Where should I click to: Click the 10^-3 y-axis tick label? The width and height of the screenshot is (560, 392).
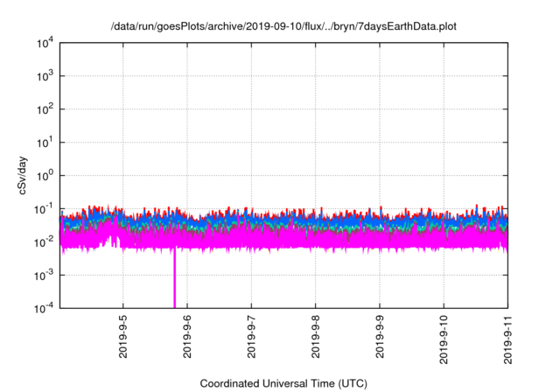(44, 276)
